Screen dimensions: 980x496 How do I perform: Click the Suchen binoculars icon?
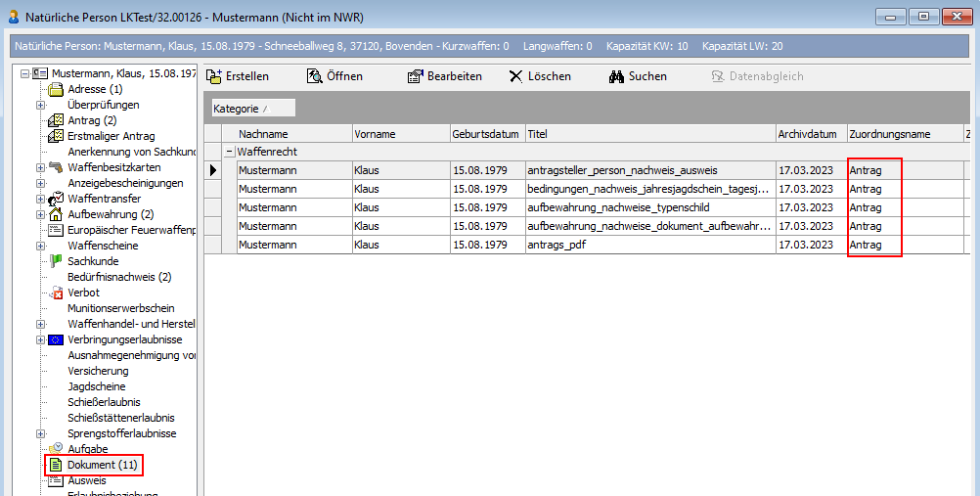616,76
